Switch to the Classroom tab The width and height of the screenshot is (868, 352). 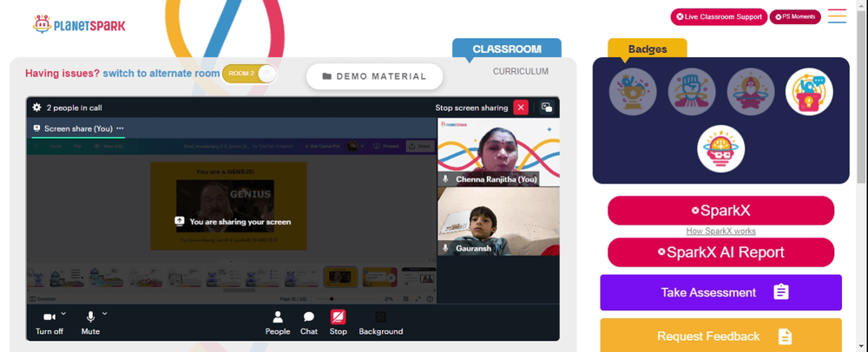pyautogui.click(x=507, y=49)
